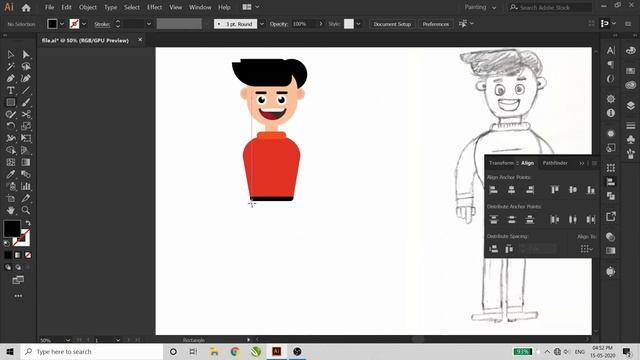Choose the Gradient tool
This screenshot has width=640, height=360.
point(26,162)
